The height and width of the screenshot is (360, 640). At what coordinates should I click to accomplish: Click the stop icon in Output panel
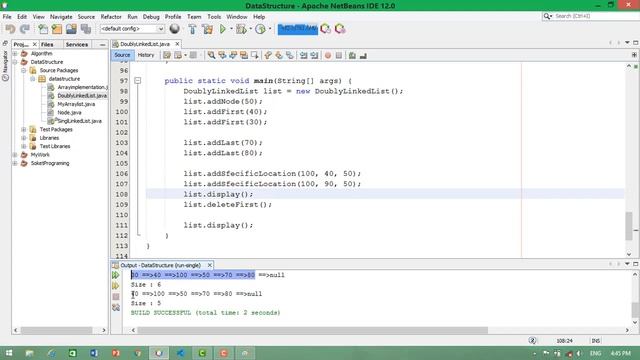coord(116,297)
